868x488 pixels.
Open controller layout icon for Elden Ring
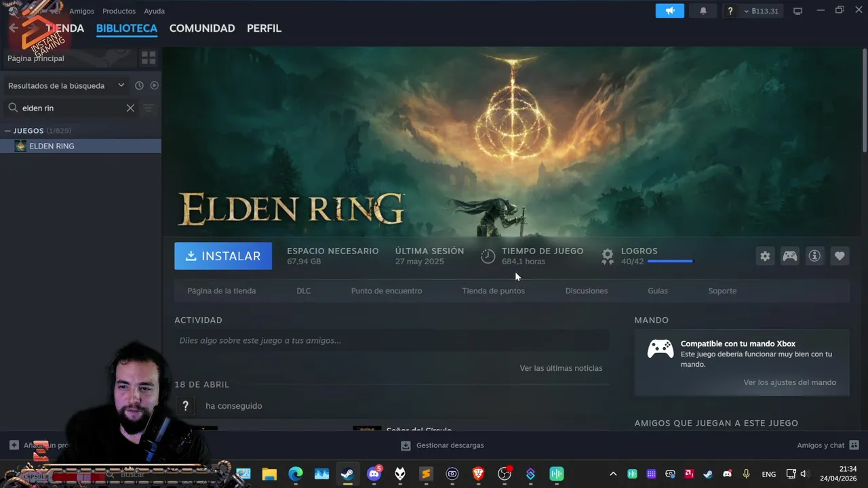pyautogui.click(x=790, y=256)
